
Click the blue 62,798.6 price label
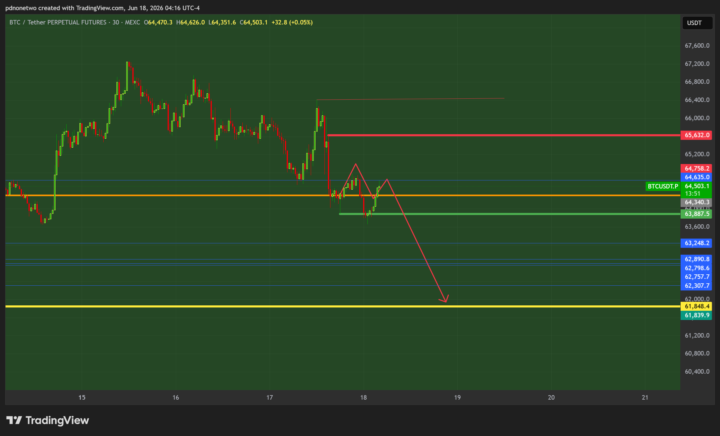[697, 268]
